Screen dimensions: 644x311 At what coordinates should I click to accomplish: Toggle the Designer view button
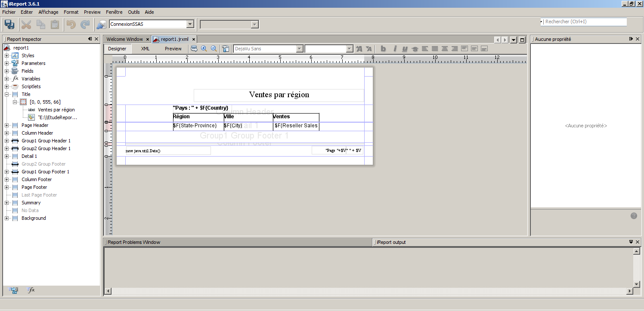[x=117, y=49]
